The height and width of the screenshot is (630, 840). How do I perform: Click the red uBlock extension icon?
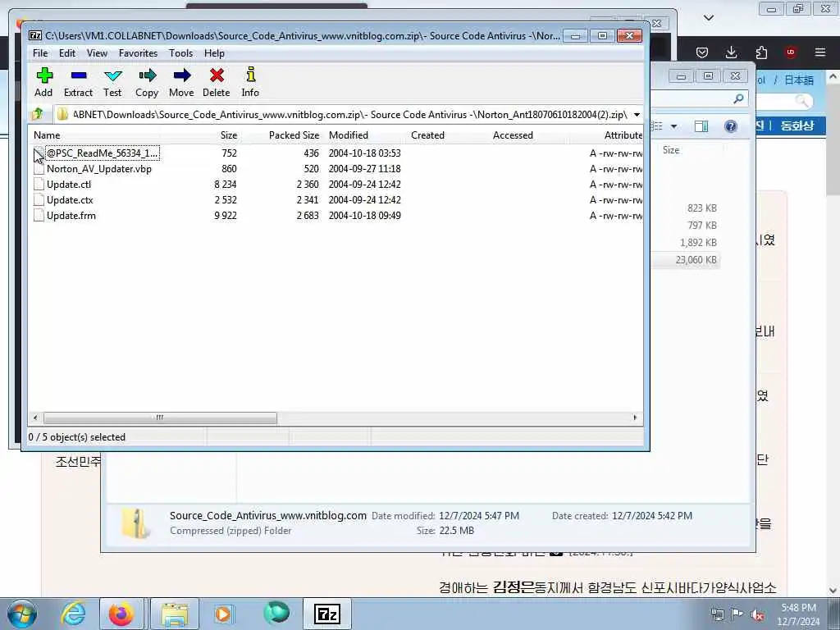coord(790,52)
